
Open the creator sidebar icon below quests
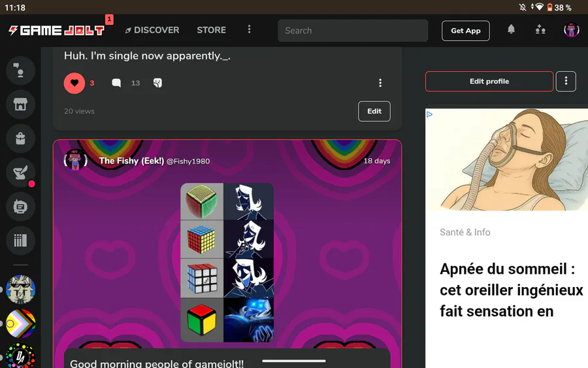[21, 207]
